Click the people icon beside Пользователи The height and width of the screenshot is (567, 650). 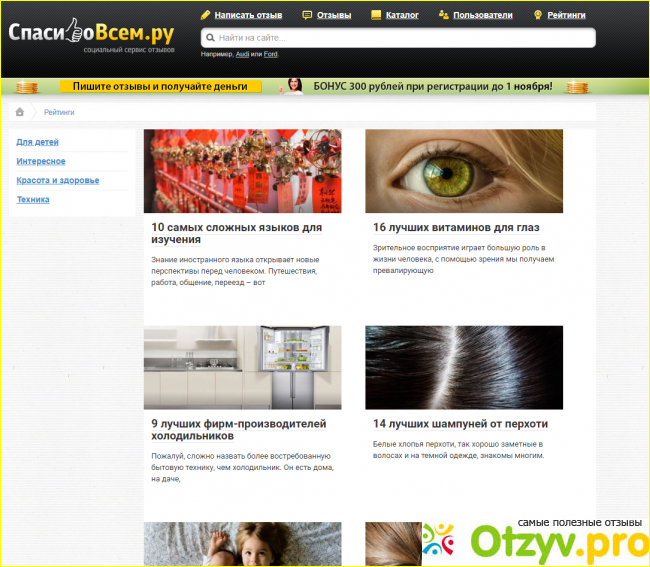click(x=444, y=15)
